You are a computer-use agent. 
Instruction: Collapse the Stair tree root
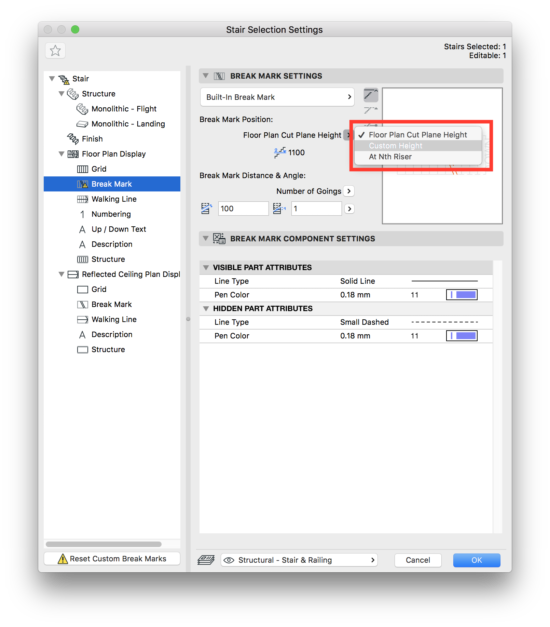click(52, 78)
